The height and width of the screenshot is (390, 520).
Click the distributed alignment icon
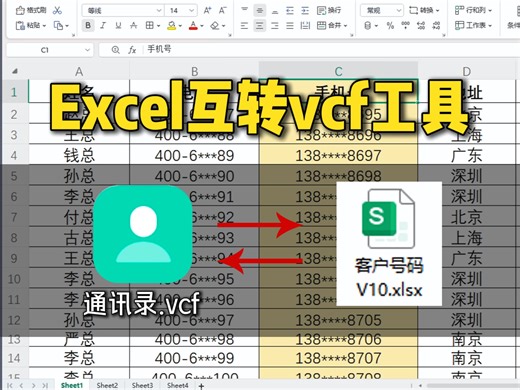[x=305, y=25]
